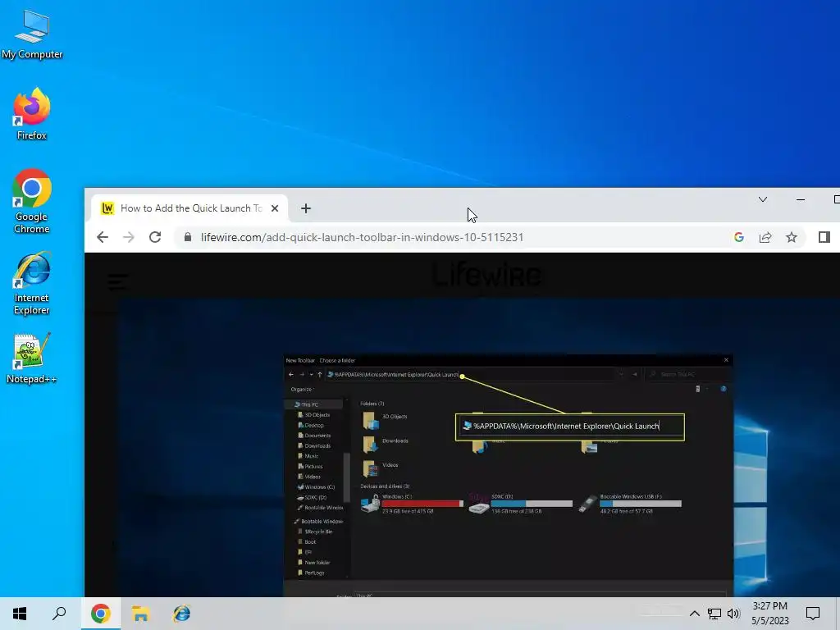Viewport: 840px width, 630px height.
Task: Launch Notepad++ from desktop
Action: coord(32,358)
